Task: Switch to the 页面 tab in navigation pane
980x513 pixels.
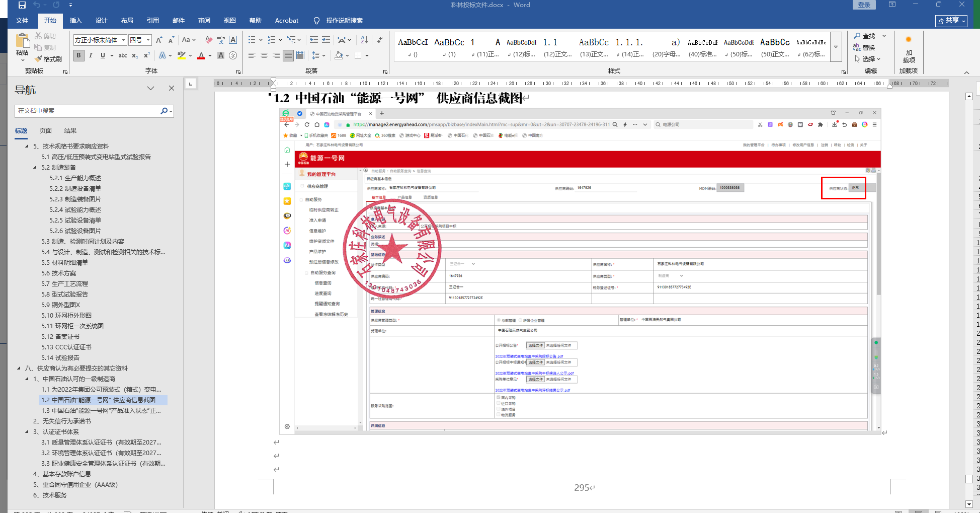Action: [x=46, y=131]
